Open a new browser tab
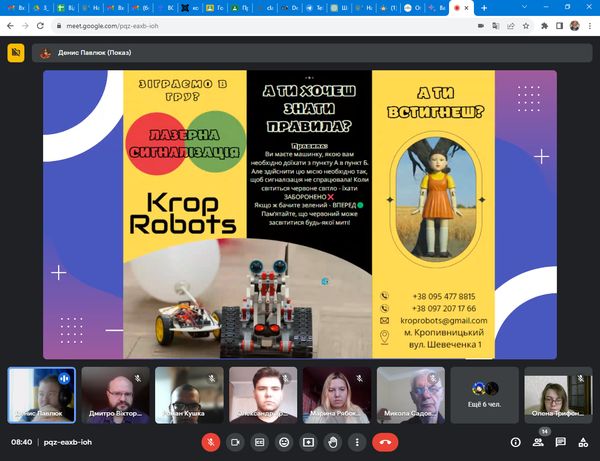 pos(484,8)
